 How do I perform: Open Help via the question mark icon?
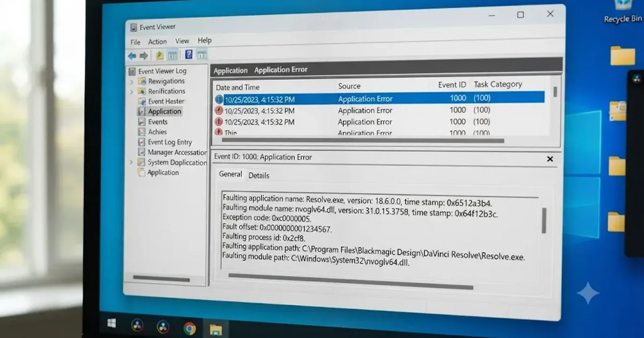coord(189,54)
